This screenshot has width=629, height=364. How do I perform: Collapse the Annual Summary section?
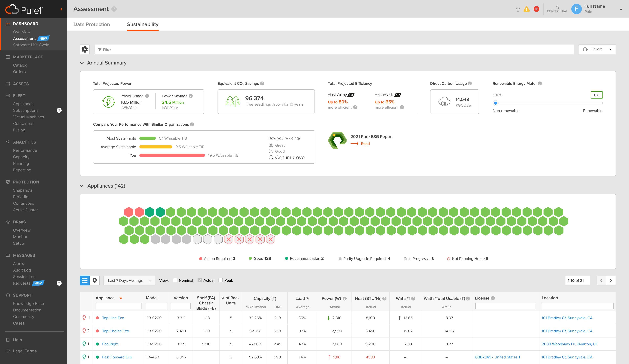pyautogui.click(x=82, y=63)
